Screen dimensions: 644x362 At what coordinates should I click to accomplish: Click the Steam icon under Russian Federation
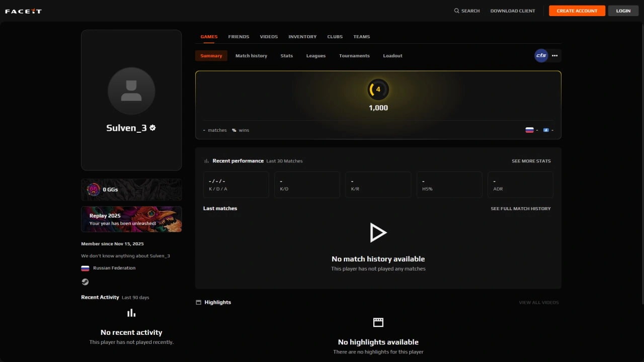(x=85, y=282)
